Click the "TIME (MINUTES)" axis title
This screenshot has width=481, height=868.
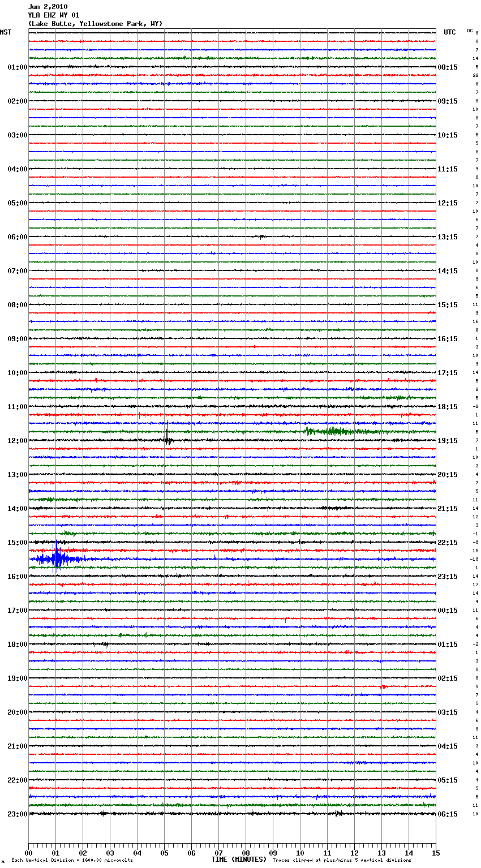pos(239,860)
